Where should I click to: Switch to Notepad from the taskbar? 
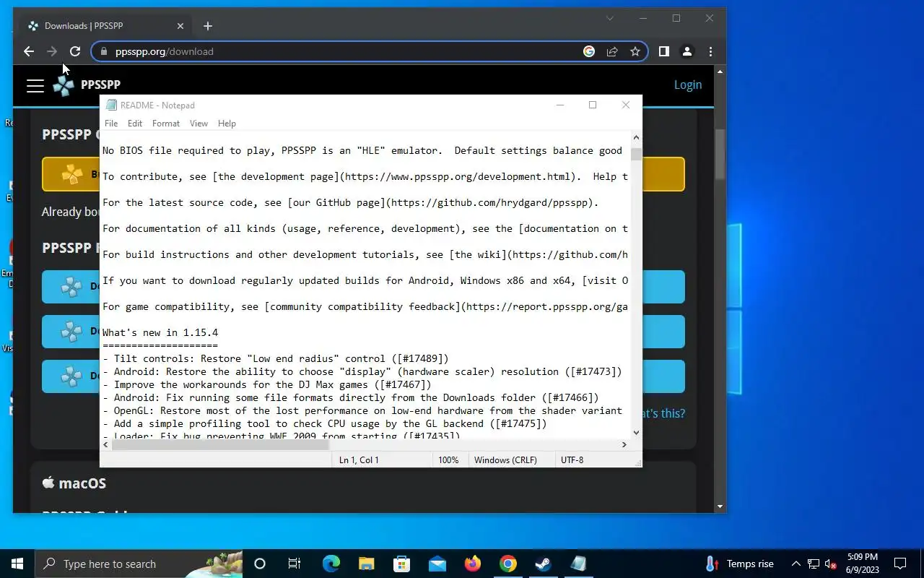[578, 564]
